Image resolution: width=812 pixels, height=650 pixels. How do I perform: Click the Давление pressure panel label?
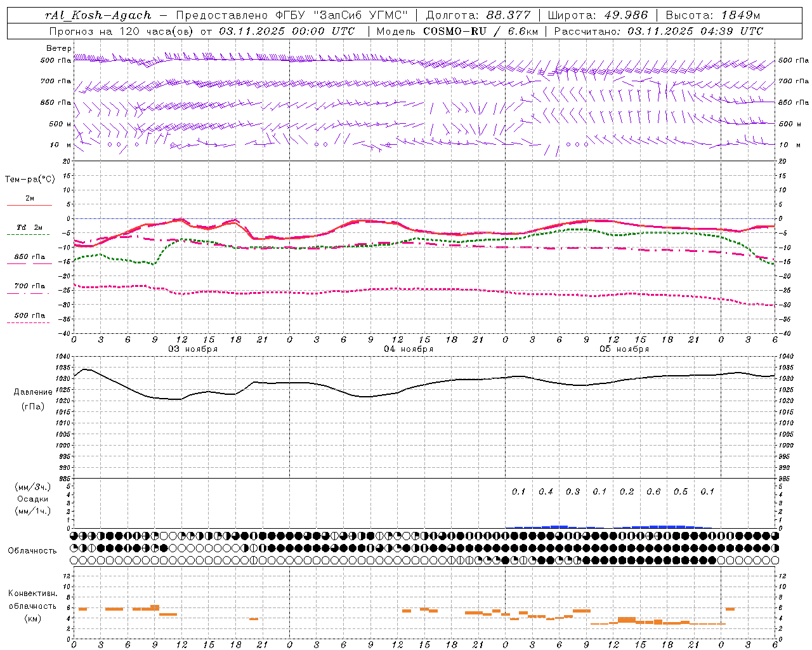[33, 392]
